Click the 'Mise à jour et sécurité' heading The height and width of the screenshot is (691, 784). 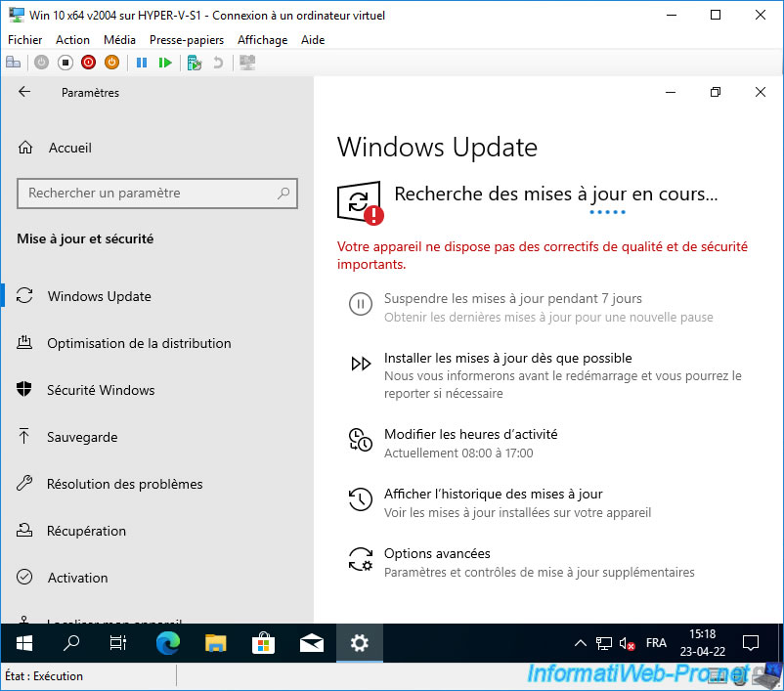tap(85, 239)
